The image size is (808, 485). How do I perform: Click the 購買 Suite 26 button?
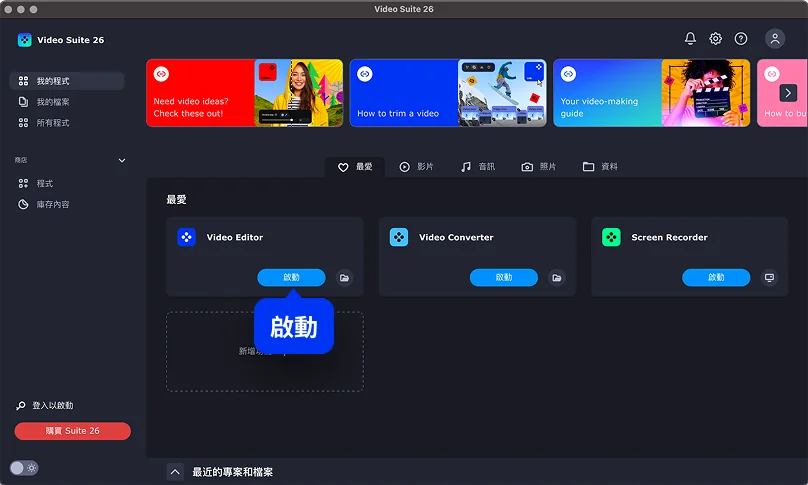coord(73,431)
